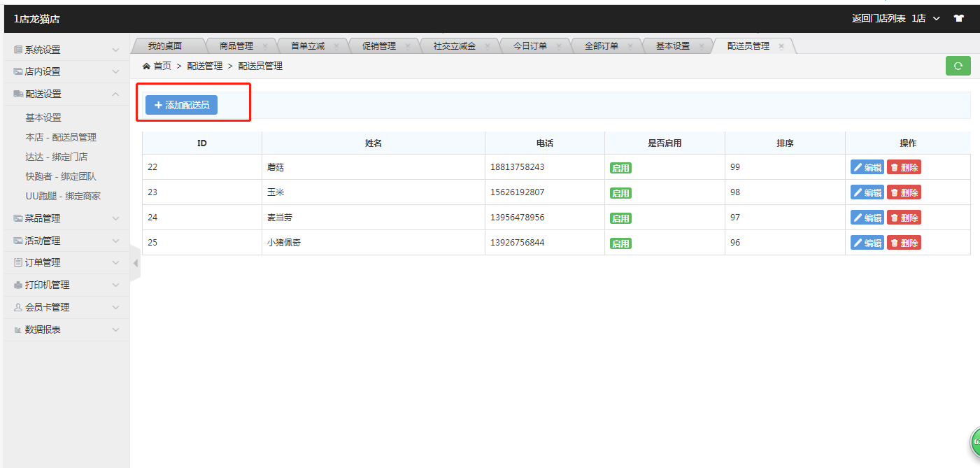Toggle the 启用 badge in row 22
This screenshot has width=980, height=468.
[x=620, y=168]
